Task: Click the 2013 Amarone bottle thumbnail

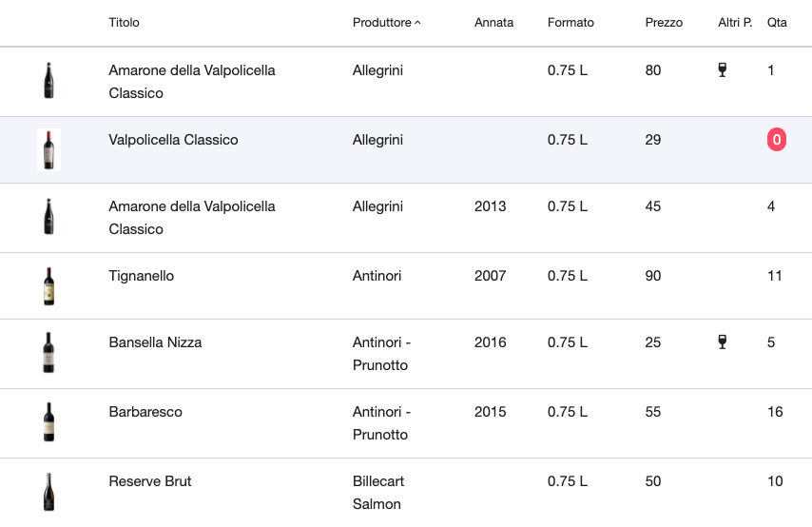Action: pos(48,217)
